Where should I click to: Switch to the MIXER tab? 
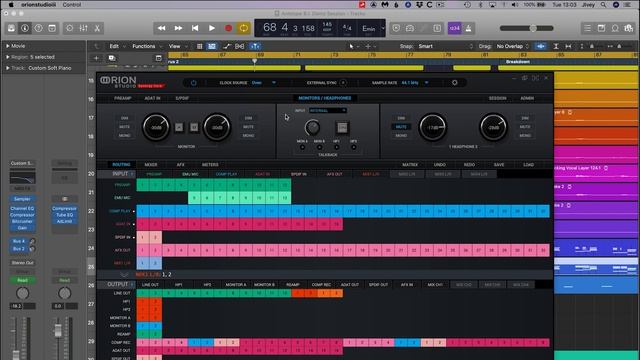(x=151, y=164)
